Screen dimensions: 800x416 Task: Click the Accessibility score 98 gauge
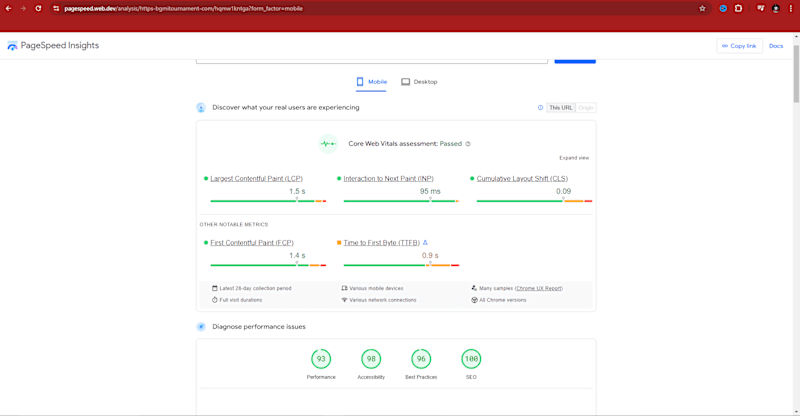coord(371,359)
